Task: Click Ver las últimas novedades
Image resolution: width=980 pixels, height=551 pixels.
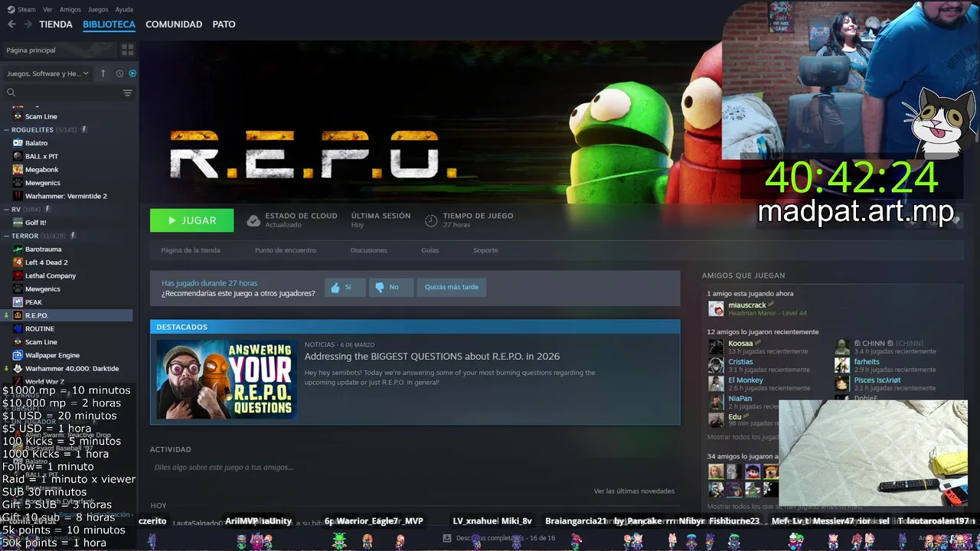Action: point(634,491)
